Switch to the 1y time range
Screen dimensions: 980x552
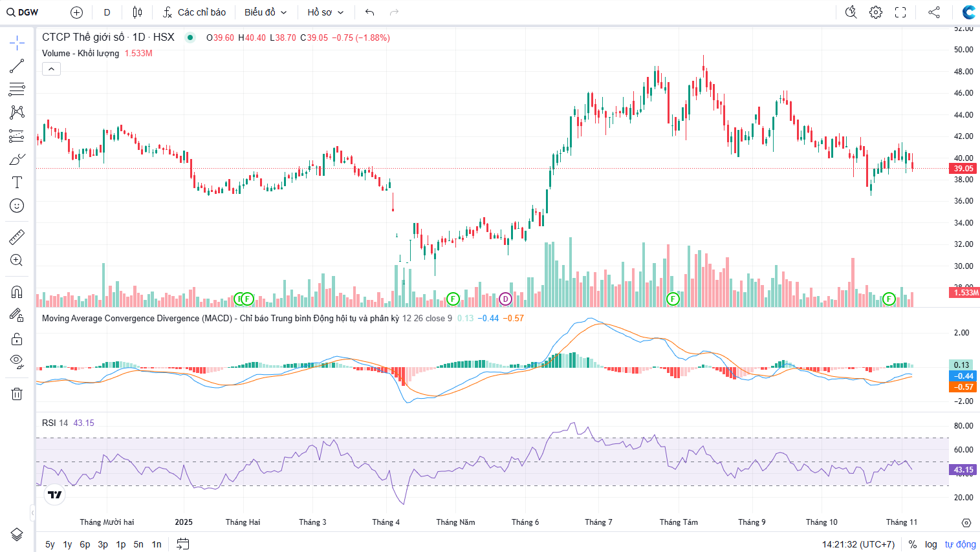coord(67,544)
